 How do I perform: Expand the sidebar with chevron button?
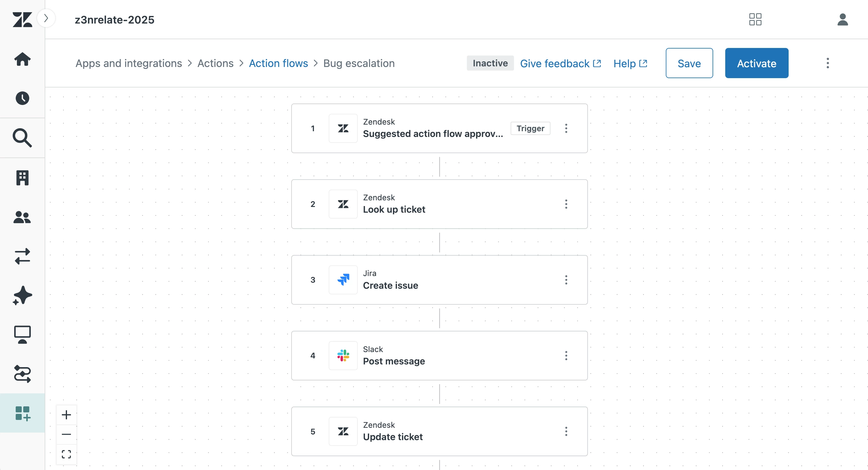46,18
